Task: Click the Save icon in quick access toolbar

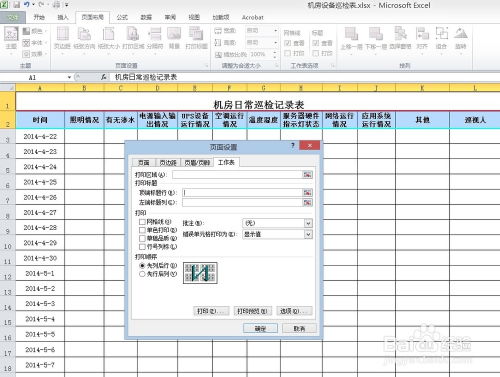Action: click(x=16, y=5)
